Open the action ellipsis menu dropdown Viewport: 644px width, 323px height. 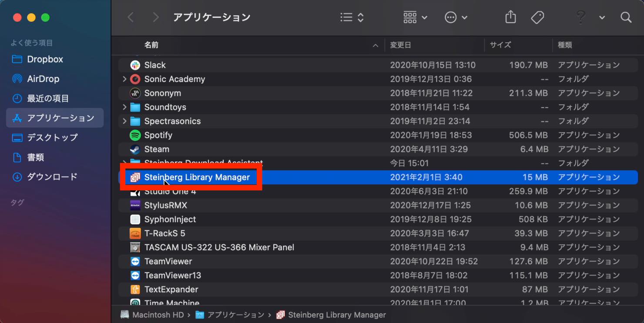456,17
